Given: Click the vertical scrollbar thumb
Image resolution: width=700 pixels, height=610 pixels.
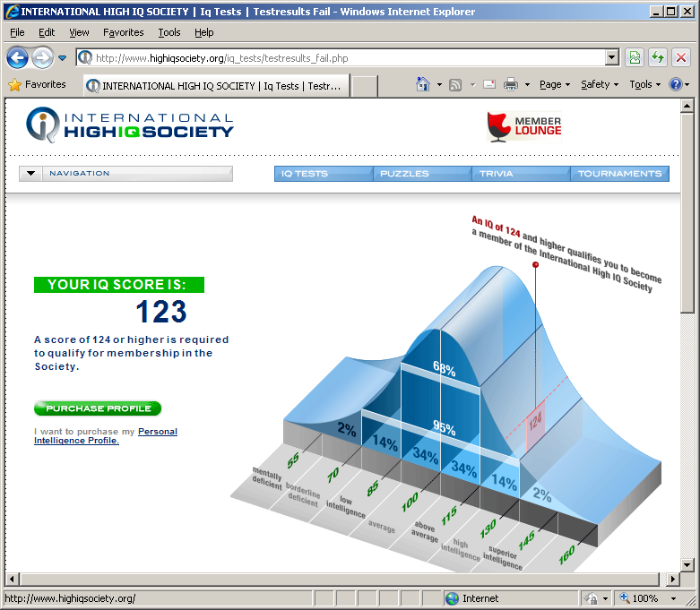Looking at the screenshot, I should tap(687, 213).
